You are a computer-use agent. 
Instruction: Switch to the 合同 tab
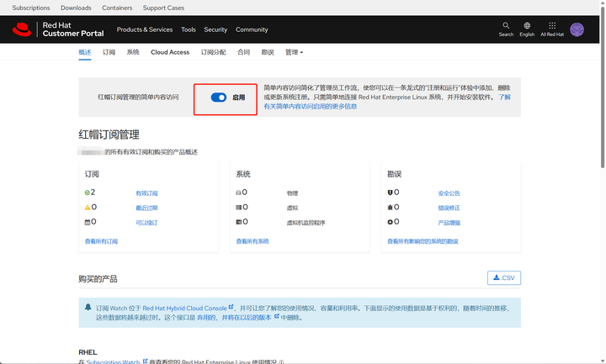click(243, 52)
